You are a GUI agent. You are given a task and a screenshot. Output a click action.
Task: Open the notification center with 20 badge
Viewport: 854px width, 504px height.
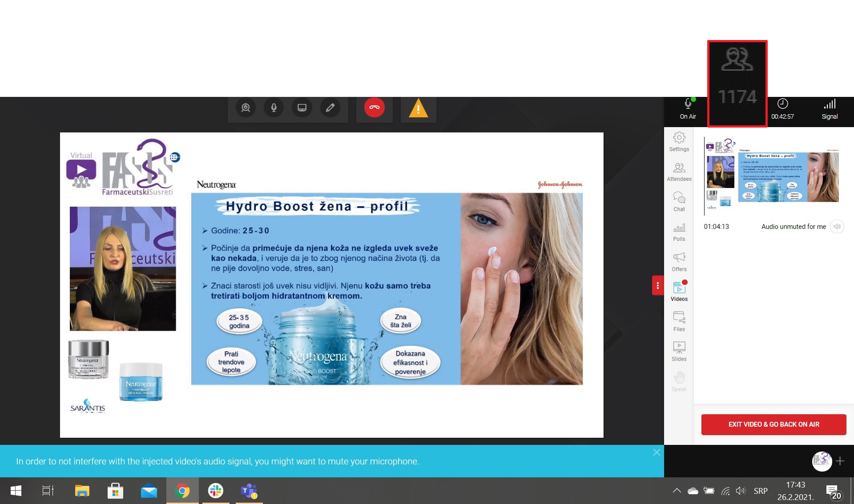pos(833,492)
